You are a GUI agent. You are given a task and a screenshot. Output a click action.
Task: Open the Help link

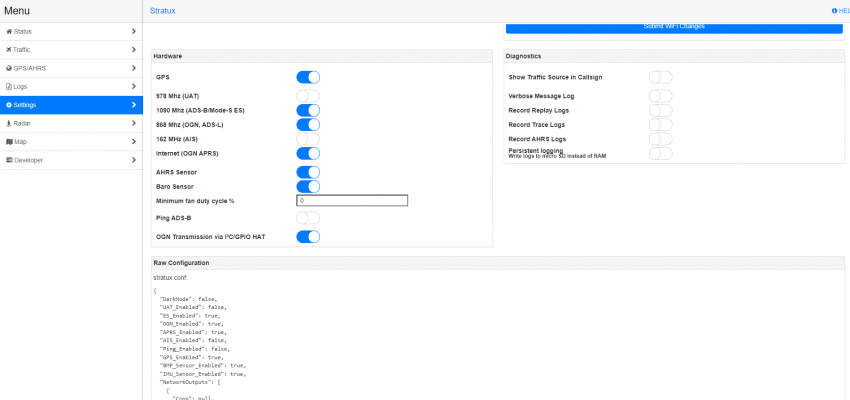pos(841,11)
